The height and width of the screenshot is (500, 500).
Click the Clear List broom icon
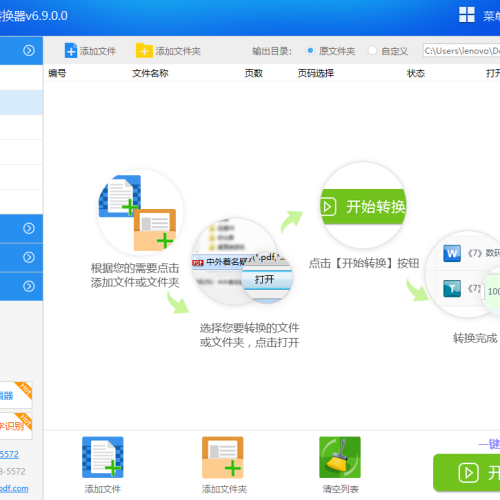(340, 457)
